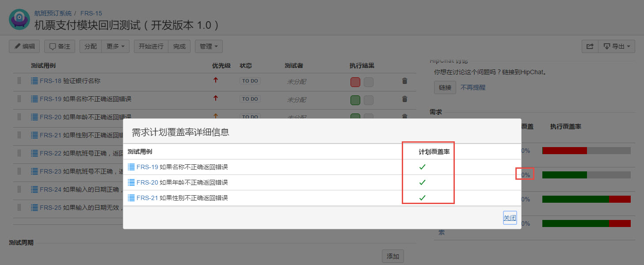This screenshot has height=265, width=644.
Task: Click gray execution result box for FRS-18
Action: tap(369, 82)
